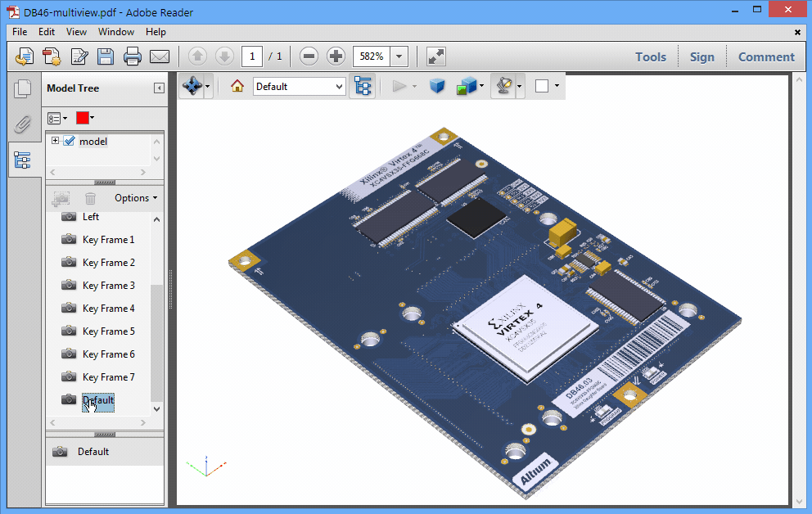812x514 pixels.
Task: Click the red color swatch
Action: point(83,118)
